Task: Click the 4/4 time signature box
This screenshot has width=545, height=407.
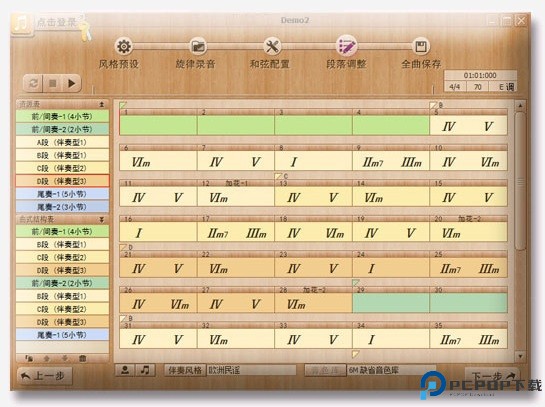Action: coord(455,87)
